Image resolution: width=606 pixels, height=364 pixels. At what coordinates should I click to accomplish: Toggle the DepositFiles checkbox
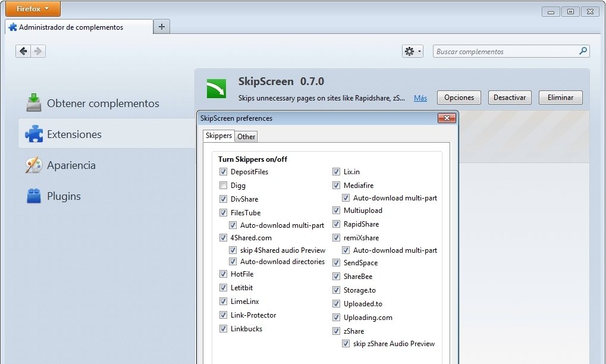tap(223, 171)
